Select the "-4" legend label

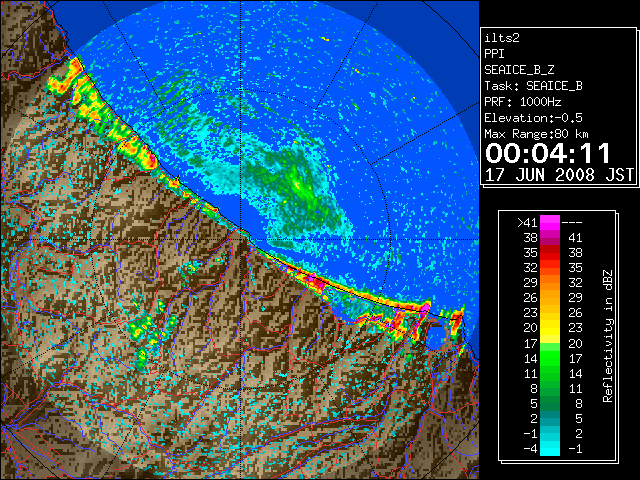[530, 449]
